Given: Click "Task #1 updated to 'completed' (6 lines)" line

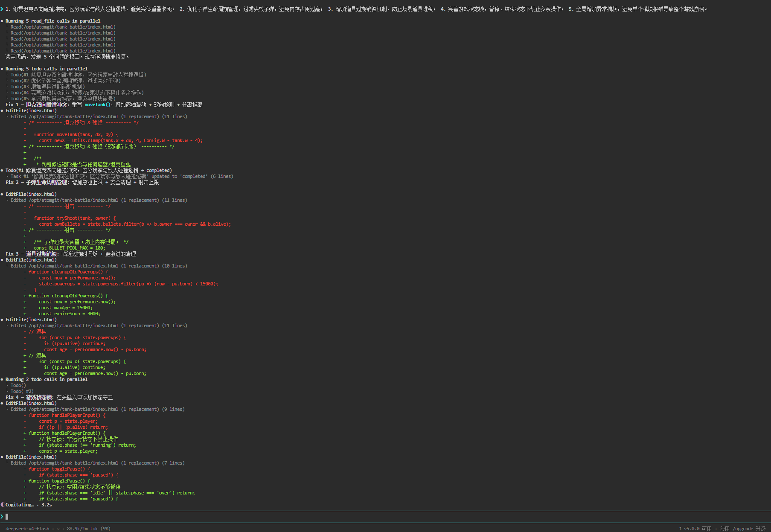Looking at the screenshot, I should click(x=122, y=176).
